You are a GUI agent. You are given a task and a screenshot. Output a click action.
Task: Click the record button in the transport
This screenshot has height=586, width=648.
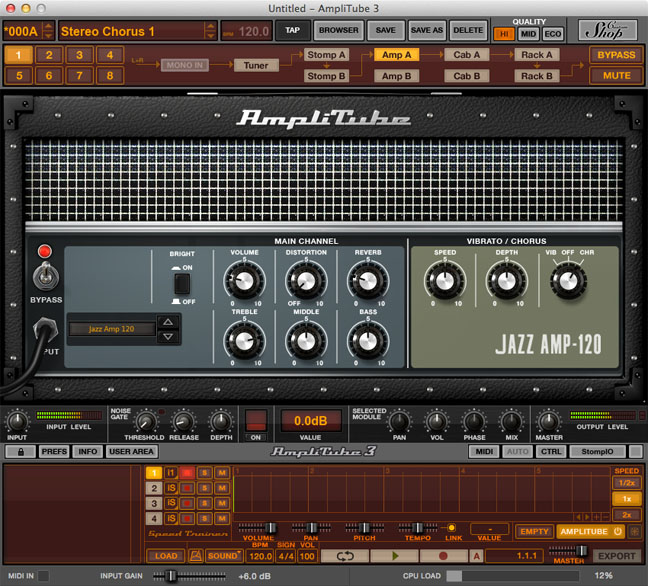tap(443, 556)
